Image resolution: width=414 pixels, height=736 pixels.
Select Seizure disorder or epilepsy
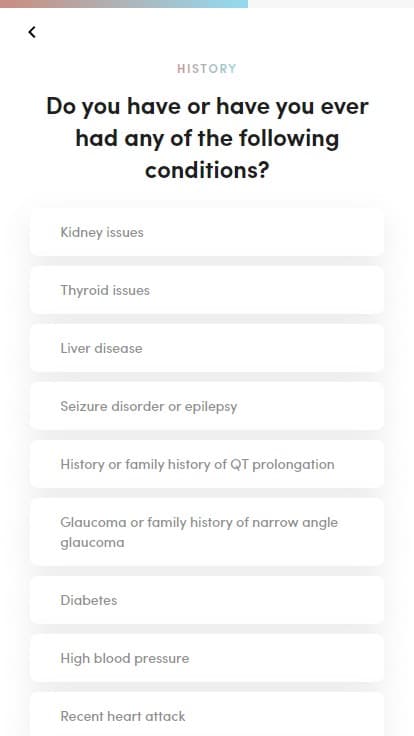coord(207,406)
